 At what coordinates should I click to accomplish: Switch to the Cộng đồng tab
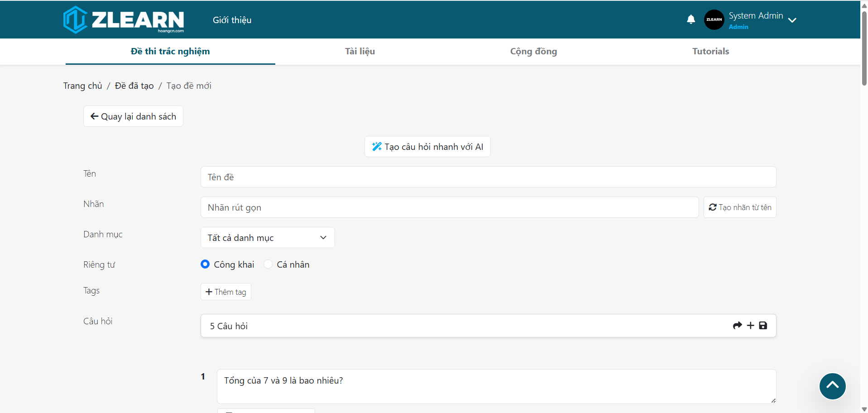click(533, 51)
